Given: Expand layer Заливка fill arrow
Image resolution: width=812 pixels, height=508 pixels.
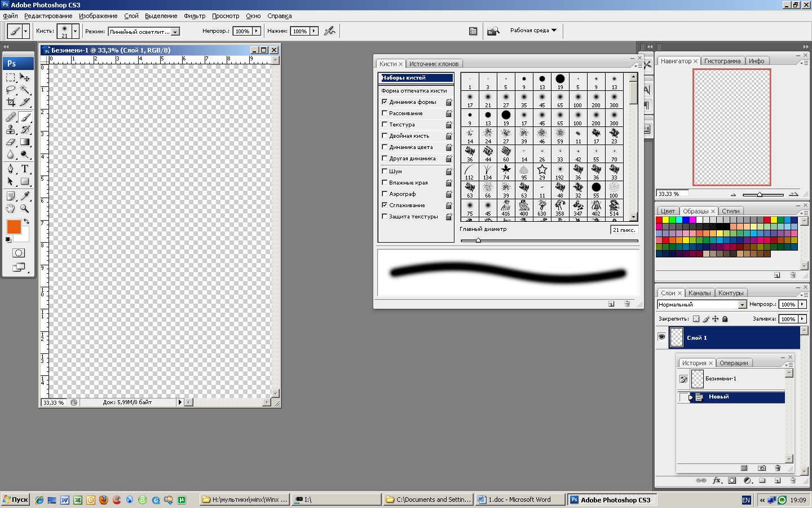Looking at the screenshot, I should click(x=802, y=319).
